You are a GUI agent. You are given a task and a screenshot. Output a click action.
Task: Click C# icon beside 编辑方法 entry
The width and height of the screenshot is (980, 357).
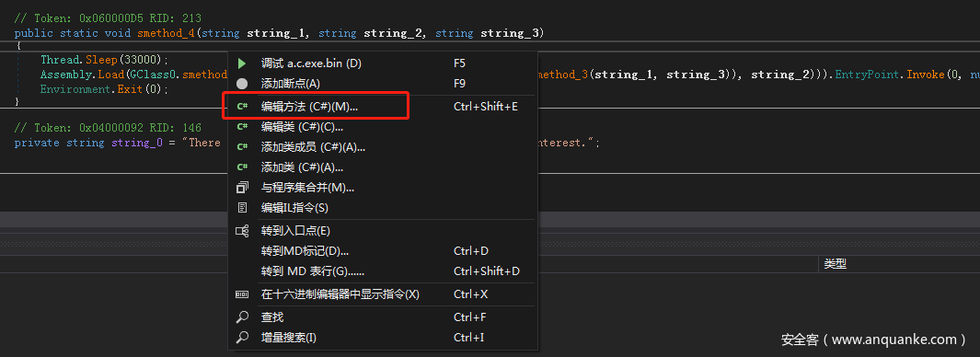tap(242, 107)
